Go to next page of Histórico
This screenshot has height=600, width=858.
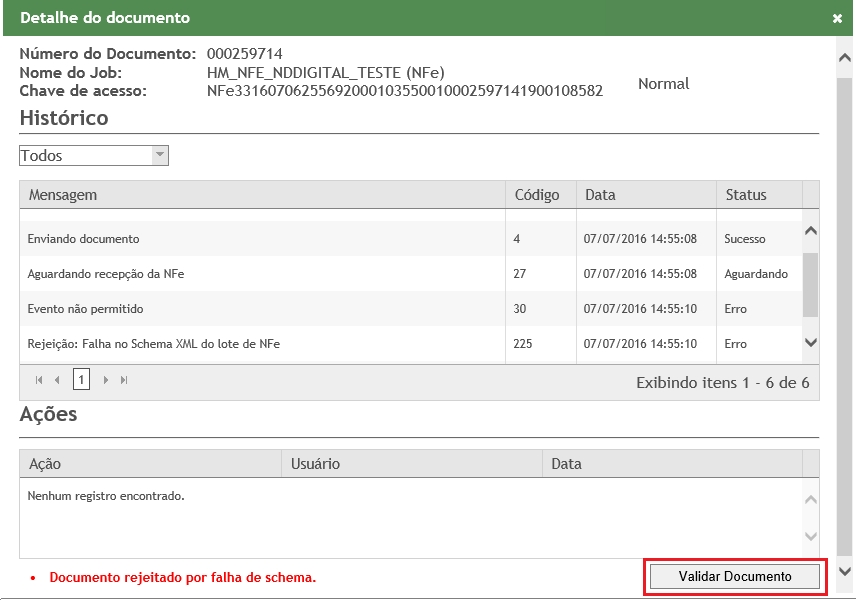(106, 380)
